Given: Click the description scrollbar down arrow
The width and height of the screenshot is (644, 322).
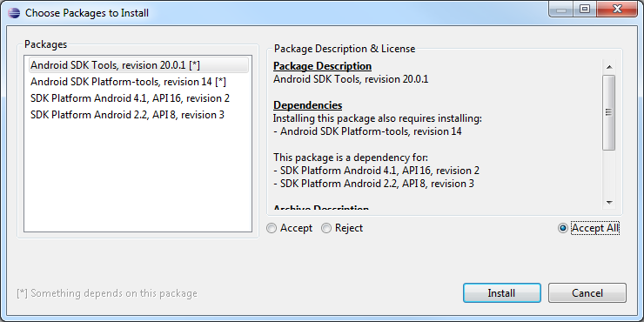Looking at the screenshot, I should point(609,202).
